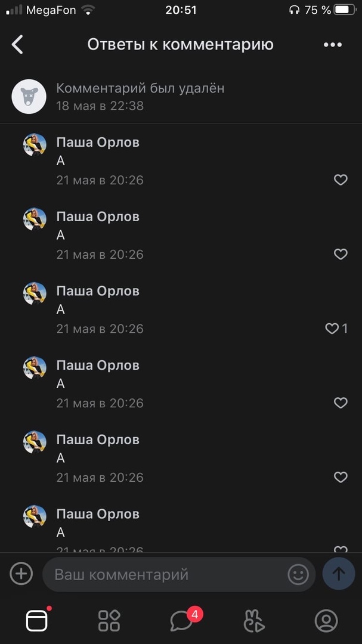Open first Паша Орлов profile name

98,142
